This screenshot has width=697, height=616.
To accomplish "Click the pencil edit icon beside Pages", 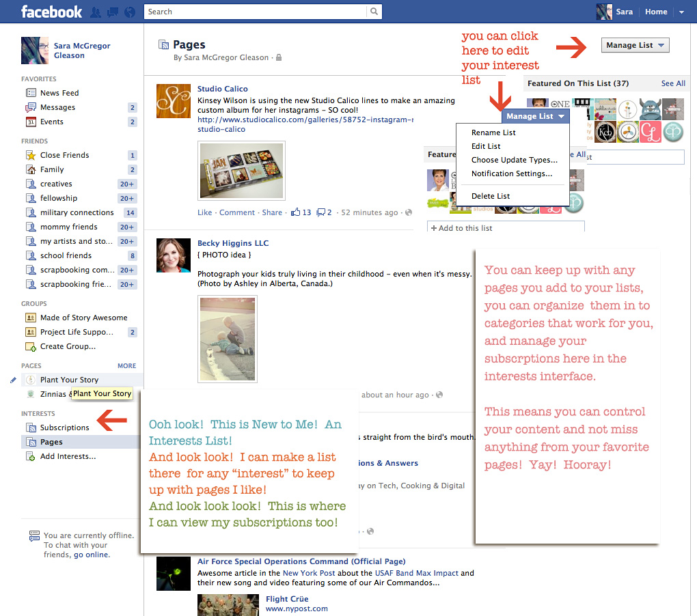I will pyautogui.click(x=14, y=380).
